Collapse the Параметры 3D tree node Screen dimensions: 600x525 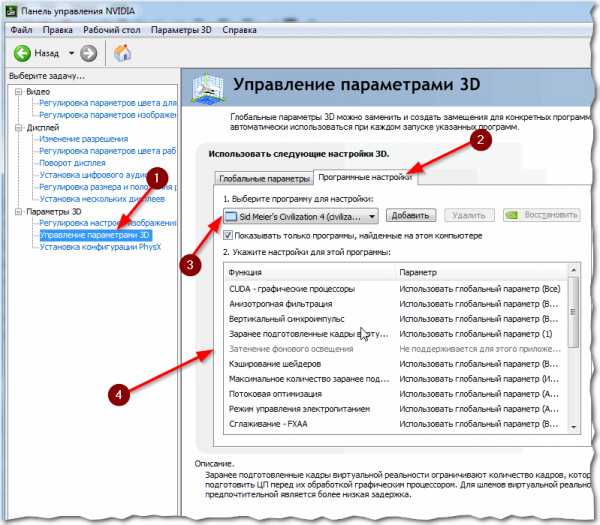(x=18, y=212)
